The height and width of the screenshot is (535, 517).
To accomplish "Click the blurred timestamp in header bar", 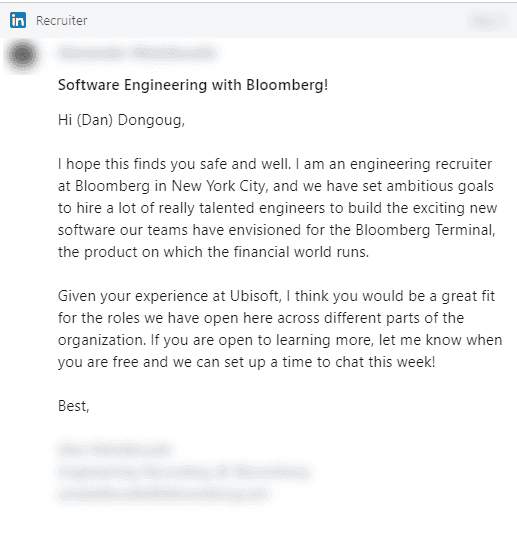I will point(486,21).
